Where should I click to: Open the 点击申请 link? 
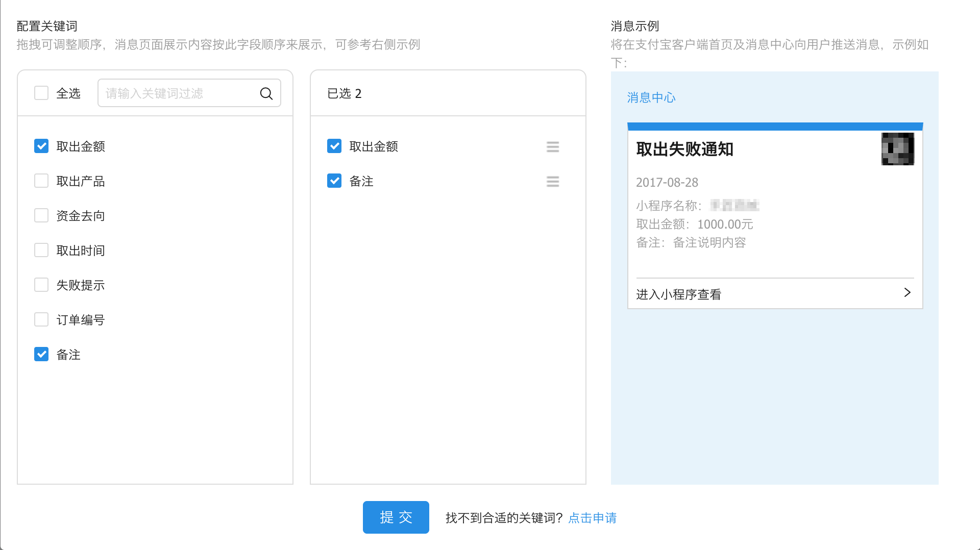592,518
